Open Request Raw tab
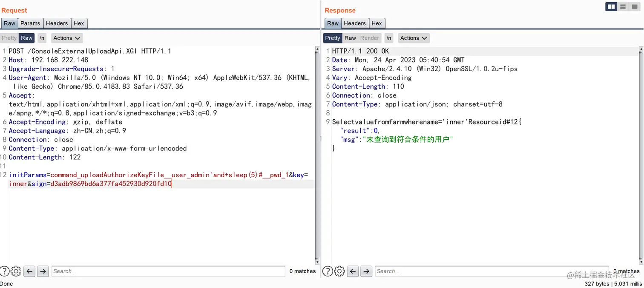This screenshot has height=288, width=644. coord(9,23)
